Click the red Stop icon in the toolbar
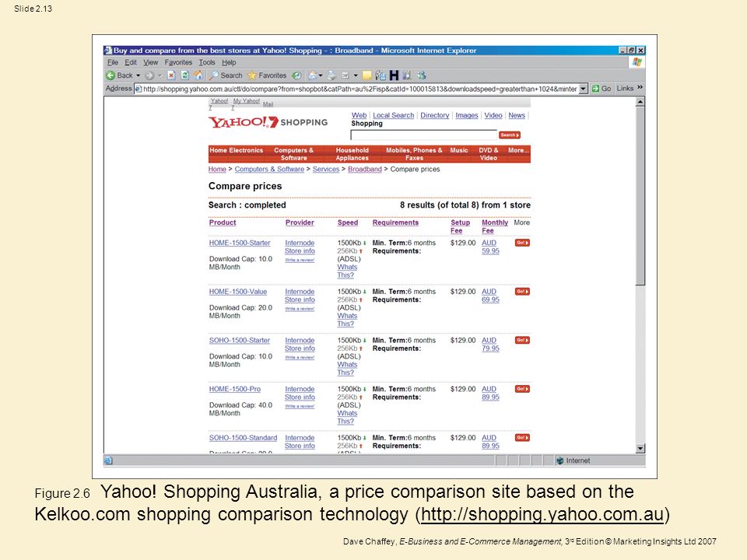This screenshot has width=747, height=560. coord(171,75)
